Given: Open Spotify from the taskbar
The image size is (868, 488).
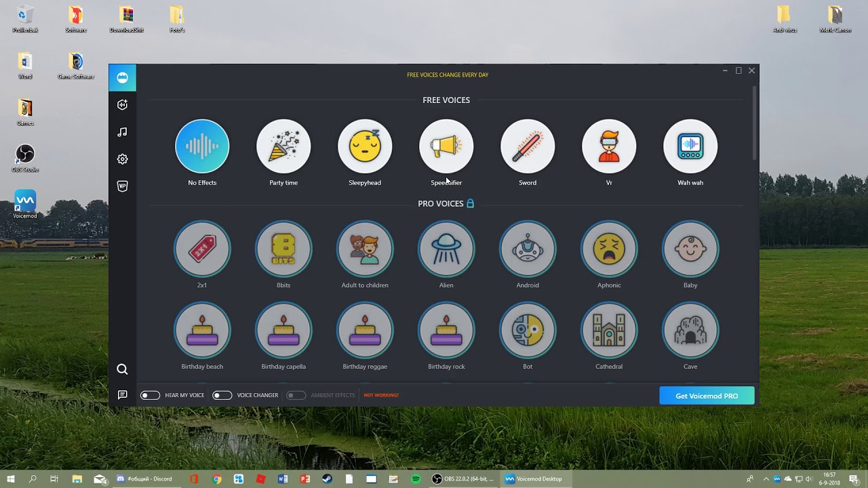Looking at the screenshot, I should coord(416,479).
